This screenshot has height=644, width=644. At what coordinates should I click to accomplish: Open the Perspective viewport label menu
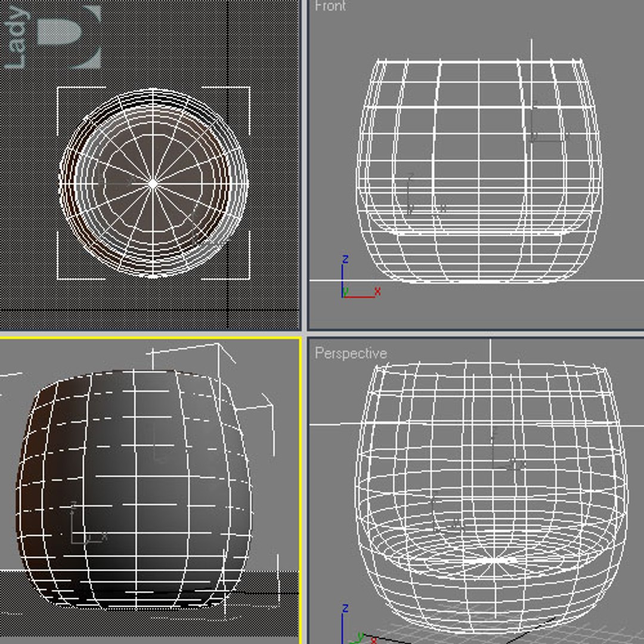click(351, 353)
